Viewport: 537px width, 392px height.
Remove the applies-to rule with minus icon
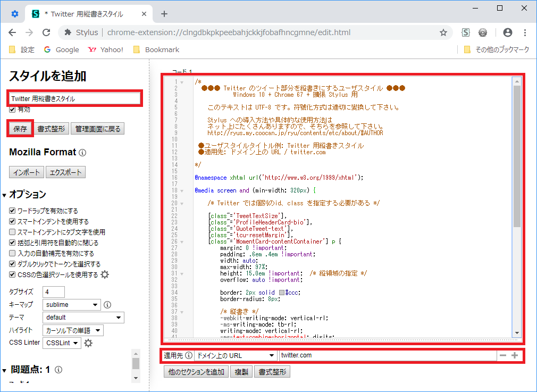[502, 355]
